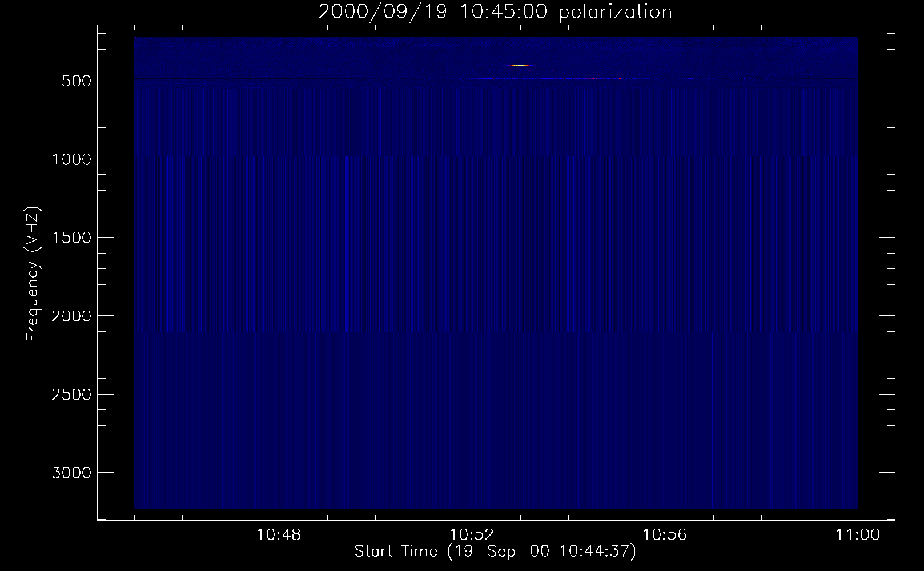Click the bright yellow burst near 400 MHz
This screenshot has width=924, height=571.
[520, 65]
